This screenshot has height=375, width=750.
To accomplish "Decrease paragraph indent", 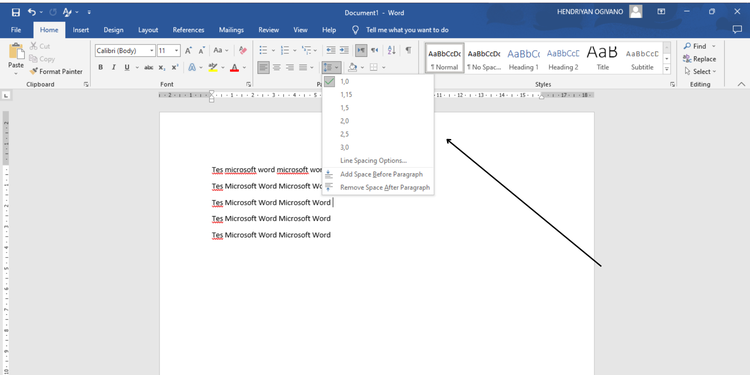I will 331,50.
